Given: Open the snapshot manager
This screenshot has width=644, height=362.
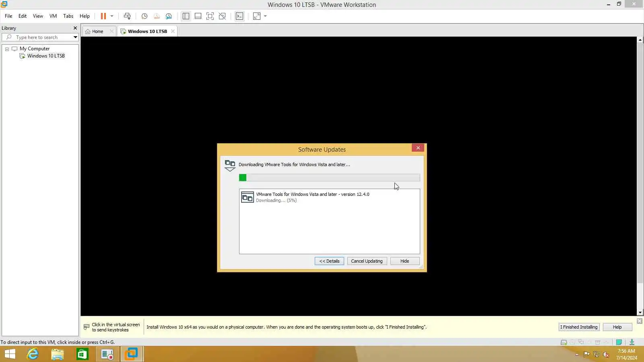Looking at the screenshot, I should (169, 16).
